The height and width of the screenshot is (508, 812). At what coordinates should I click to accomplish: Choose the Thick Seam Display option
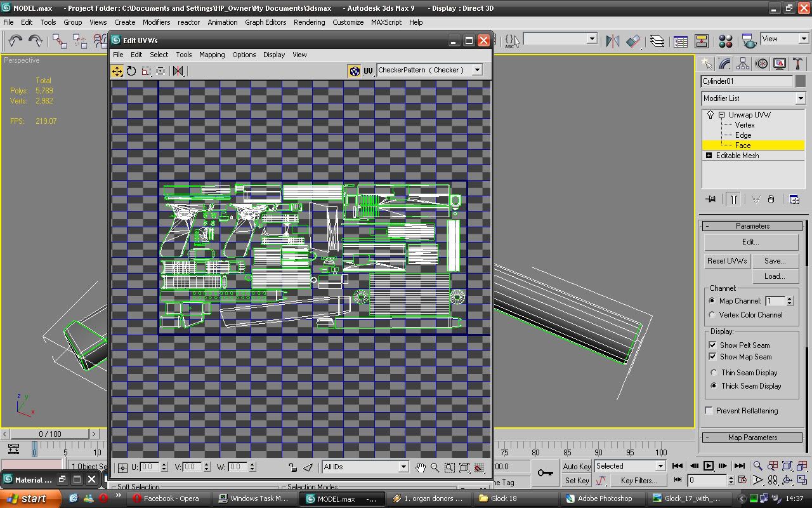[x=714, y=386]
